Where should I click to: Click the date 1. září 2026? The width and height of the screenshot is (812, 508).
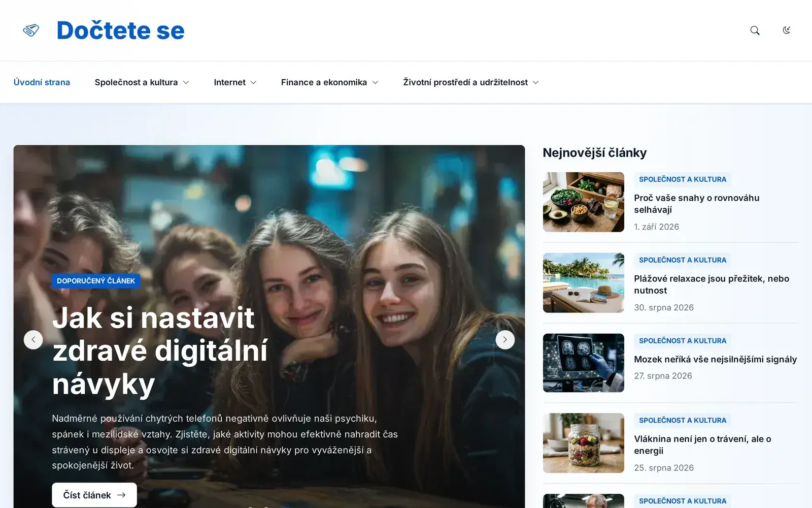656,227
